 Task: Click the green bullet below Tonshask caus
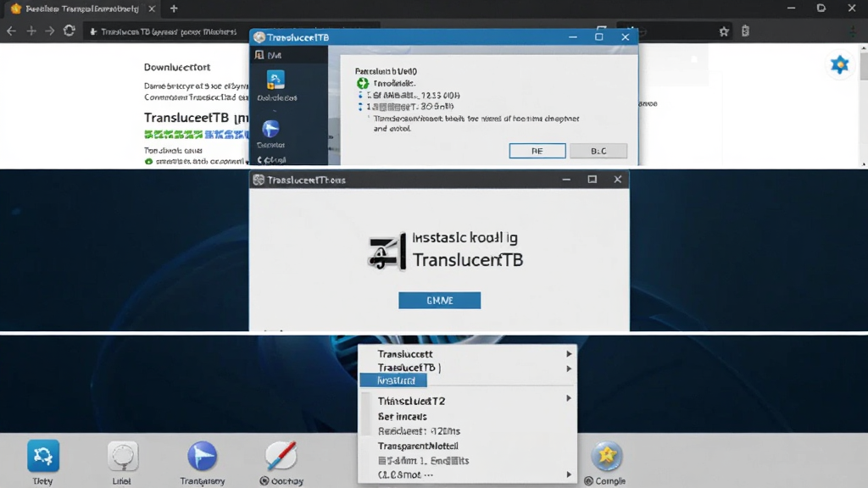click(x=148, y=162)
